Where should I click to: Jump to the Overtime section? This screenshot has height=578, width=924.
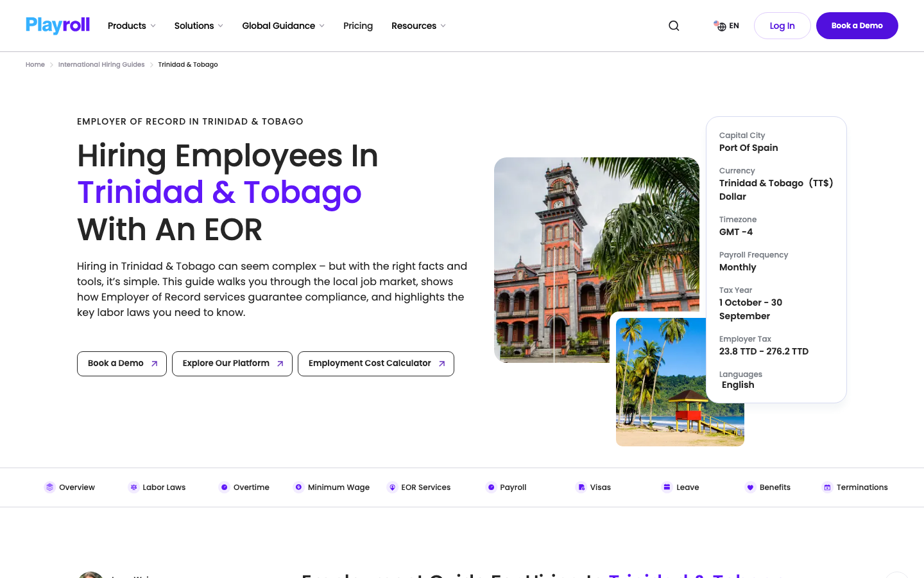244,487
